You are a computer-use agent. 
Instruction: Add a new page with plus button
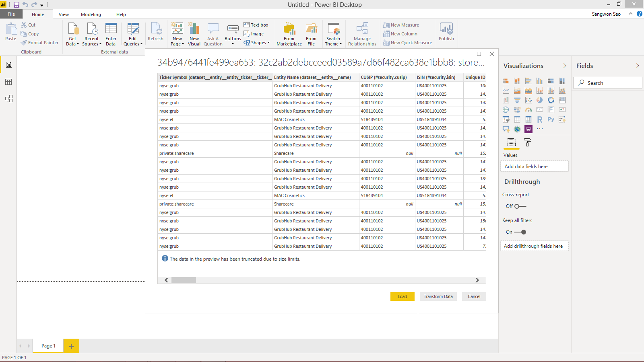pos(71,346)
